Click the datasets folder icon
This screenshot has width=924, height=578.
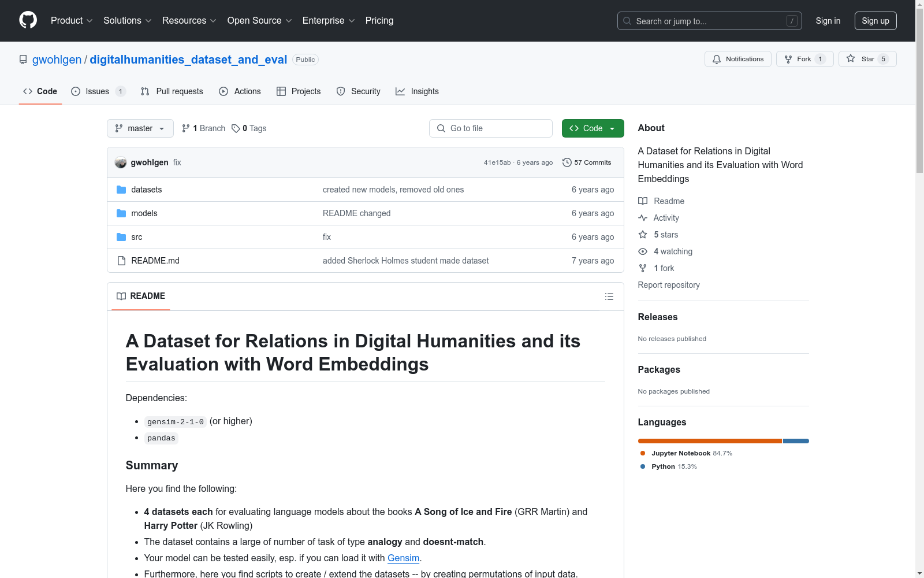(121, 190)
